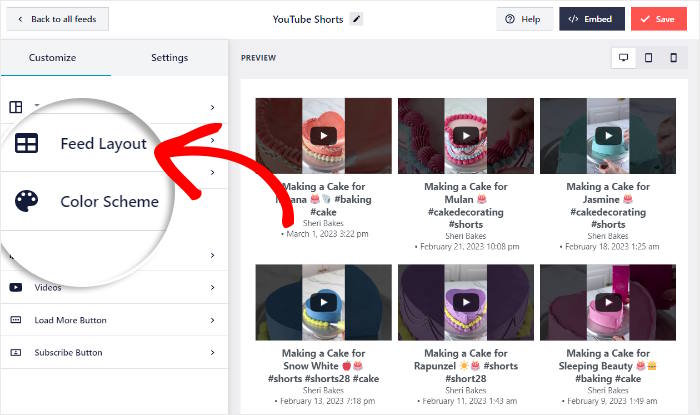Open the Customize tab
The image size is (700, 415).
(52, 58)
